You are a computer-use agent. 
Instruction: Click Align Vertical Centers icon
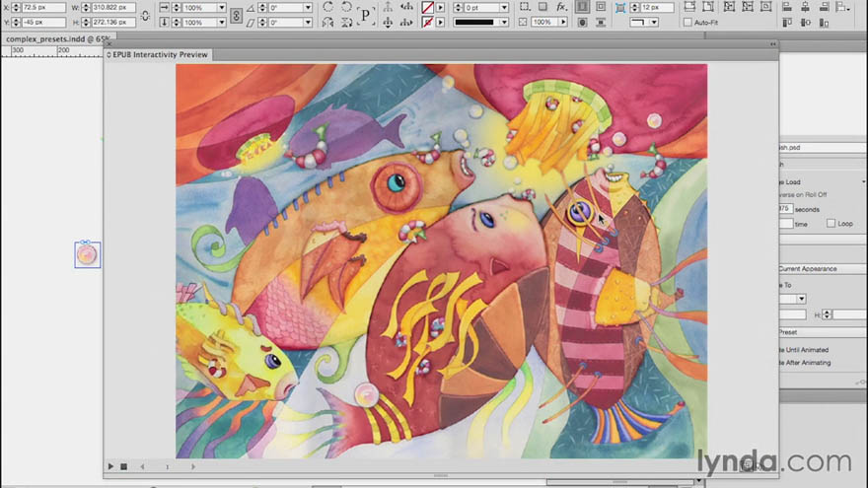coord(806,23)
